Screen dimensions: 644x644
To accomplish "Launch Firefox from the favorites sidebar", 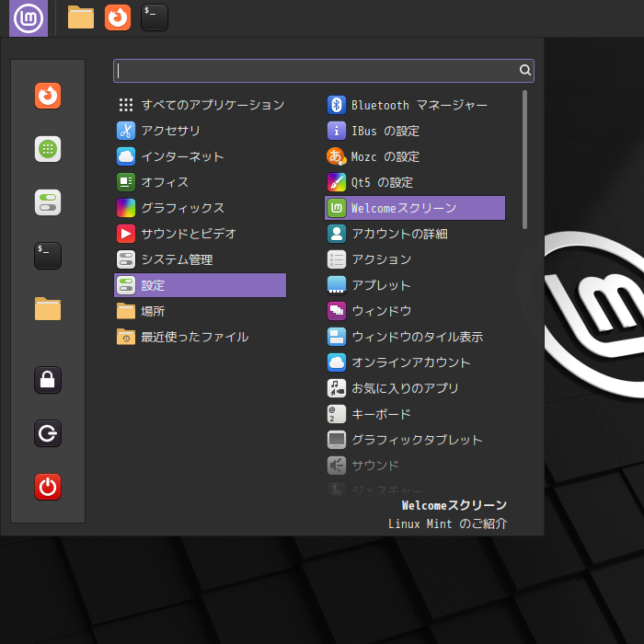I will point(48,96).
